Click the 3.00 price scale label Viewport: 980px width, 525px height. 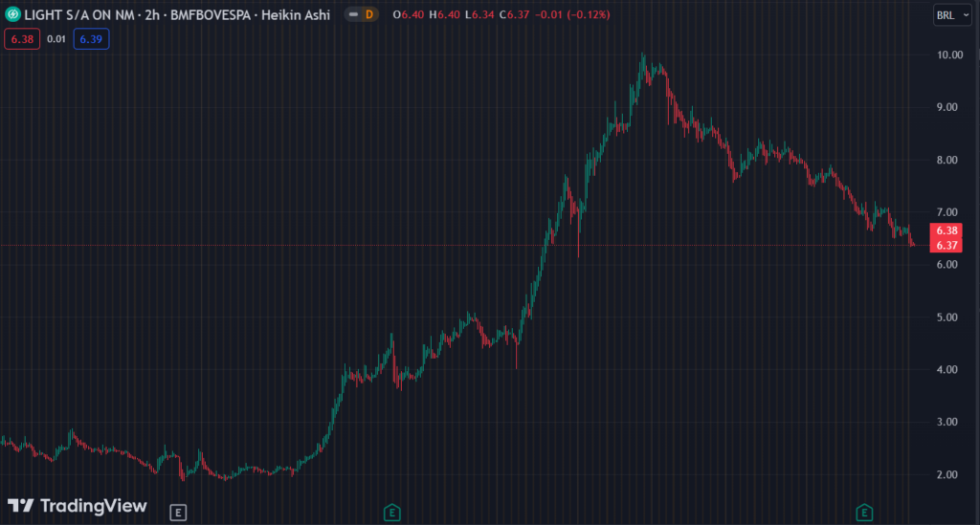click(947, 422)
